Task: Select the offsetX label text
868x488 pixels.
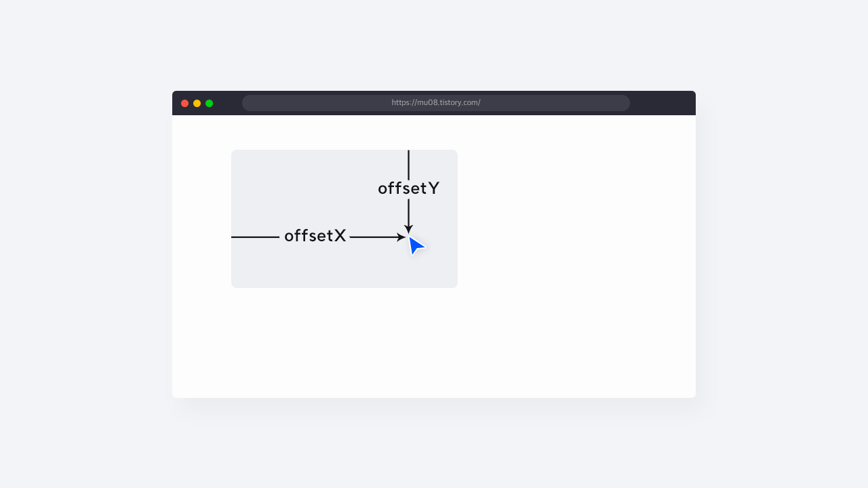Action: click(315, 236)
